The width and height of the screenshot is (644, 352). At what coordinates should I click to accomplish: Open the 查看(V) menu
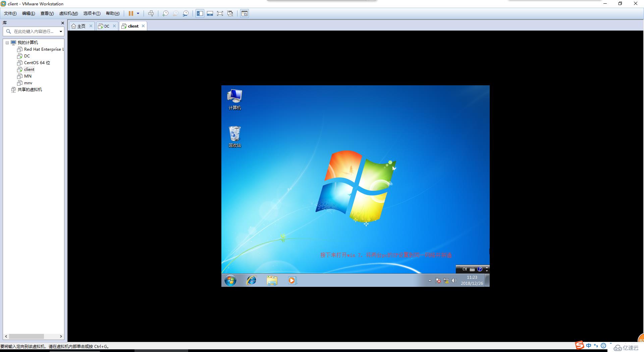click(x=47, y=13)
